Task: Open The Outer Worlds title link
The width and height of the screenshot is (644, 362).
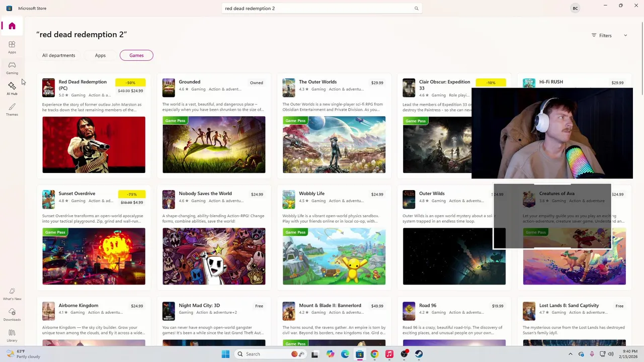Action: pyautogui.click(x=317, y=82)
